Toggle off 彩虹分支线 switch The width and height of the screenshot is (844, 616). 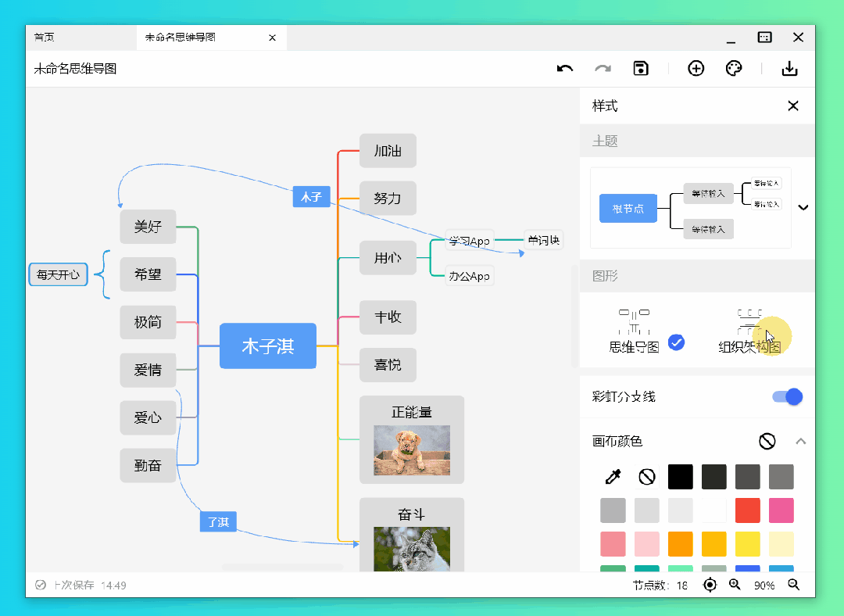tap(787, 397)
